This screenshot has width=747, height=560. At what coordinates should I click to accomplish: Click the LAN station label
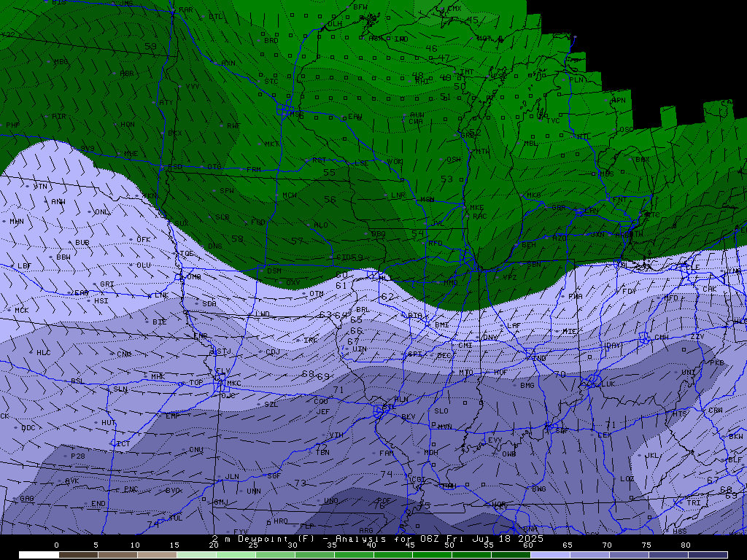pos(592,210)
